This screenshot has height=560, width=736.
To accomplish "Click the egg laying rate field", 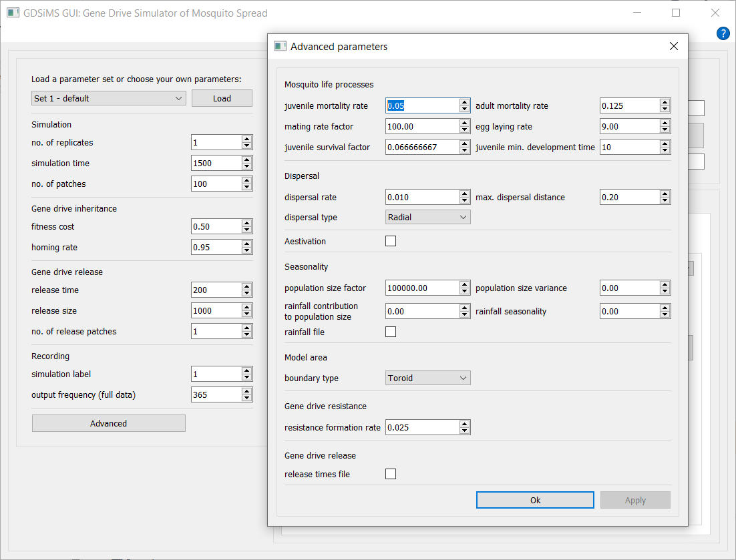I will point(629,127).
